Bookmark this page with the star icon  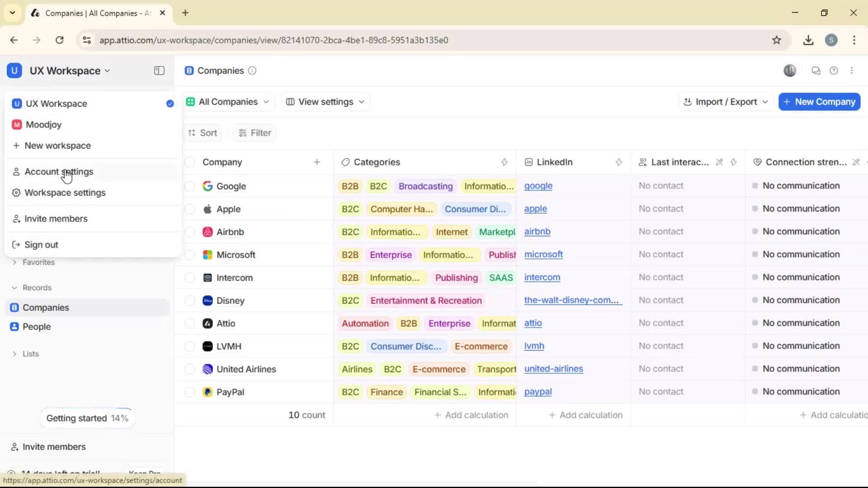pos(777,40)
